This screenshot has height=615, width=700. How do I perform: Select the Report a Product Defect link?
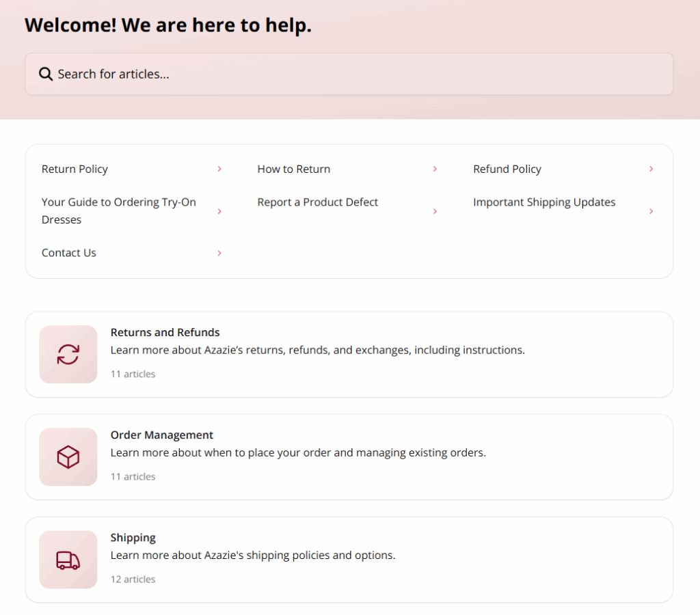(317, 202)
